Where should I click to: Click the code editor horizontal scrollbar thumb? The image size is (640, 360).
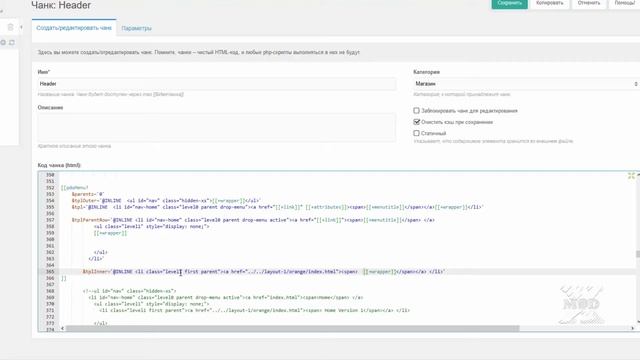click(x=293, y=328)
